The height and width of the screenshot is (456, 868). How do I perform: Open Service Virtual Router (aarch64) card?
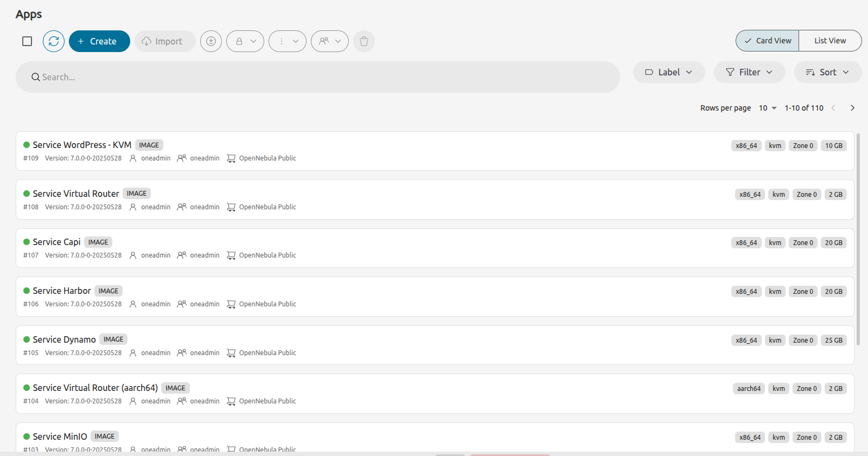point(435,394)
